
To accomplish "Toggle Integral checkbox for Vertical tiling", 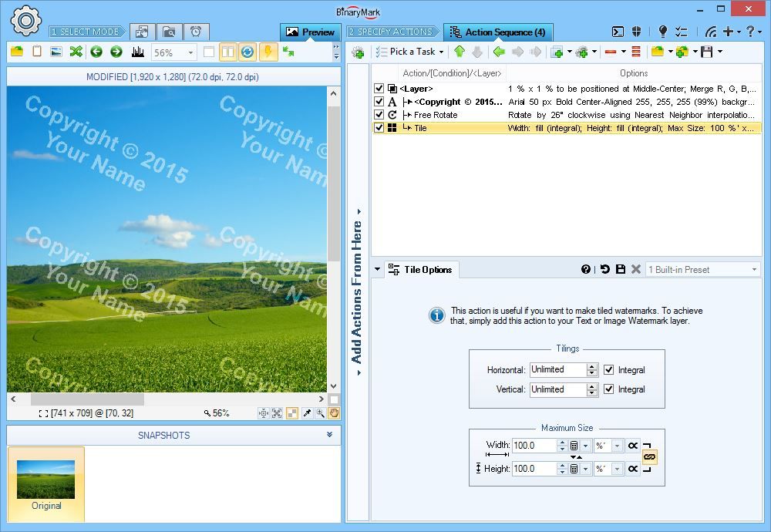I will point(609,389).
